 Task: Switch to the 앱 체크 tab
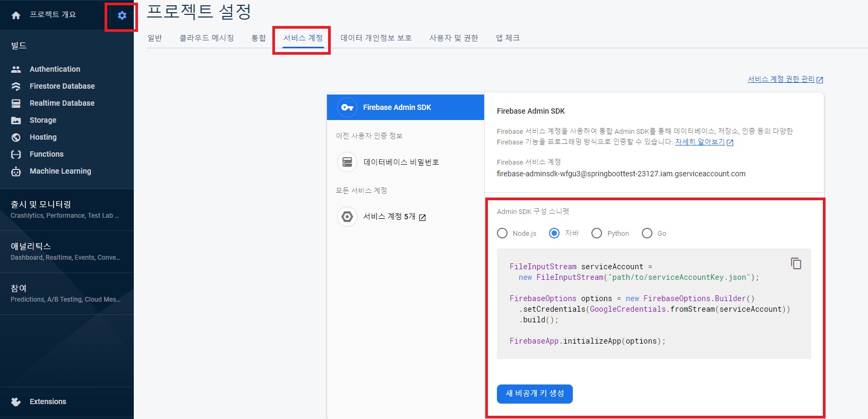click(508, 38)
